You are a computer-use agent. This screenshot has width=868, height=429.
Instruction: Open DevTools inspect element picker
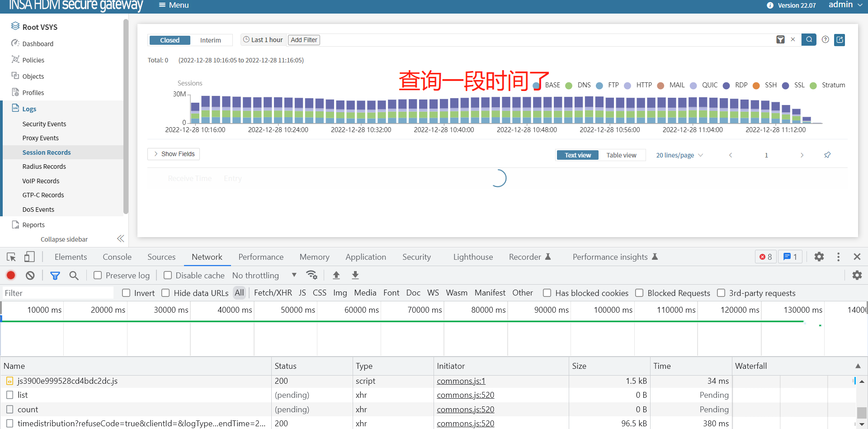tap(11, 257)
